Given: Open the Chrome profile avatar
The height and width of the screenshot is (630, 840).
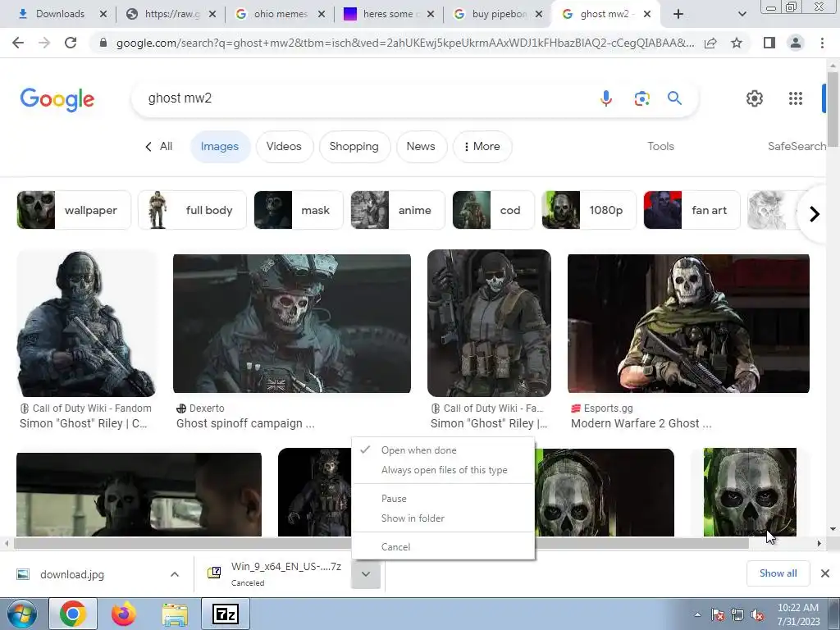Looking at the screenshot, I should [796, 43].
